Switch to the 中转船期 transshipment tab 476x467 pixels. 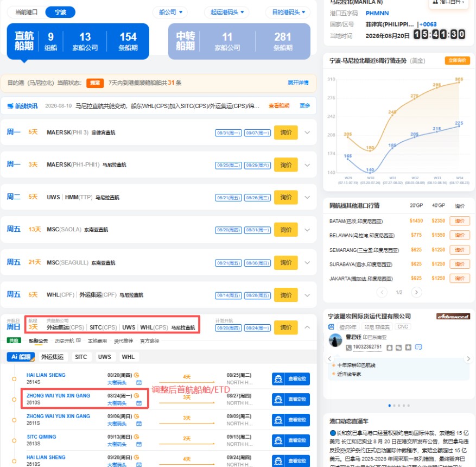point(239,41)
